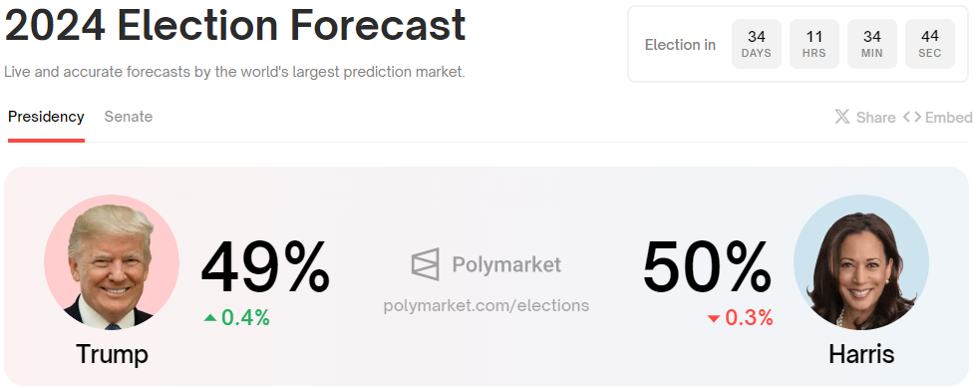Screen dimensions: 980x388
Task: Switch to the Senate tab
Action: click(x=129, y=117)
